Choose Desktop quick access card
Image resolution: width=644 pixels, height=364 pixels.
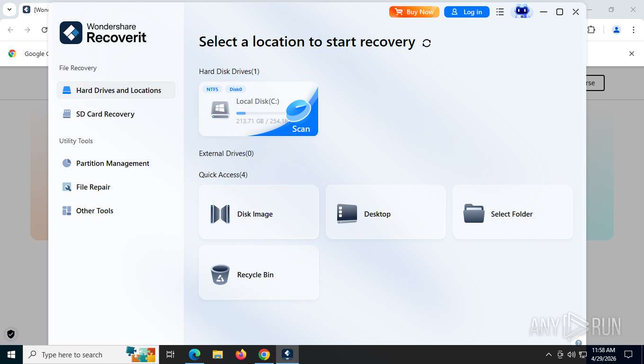[x=385, y=212]
